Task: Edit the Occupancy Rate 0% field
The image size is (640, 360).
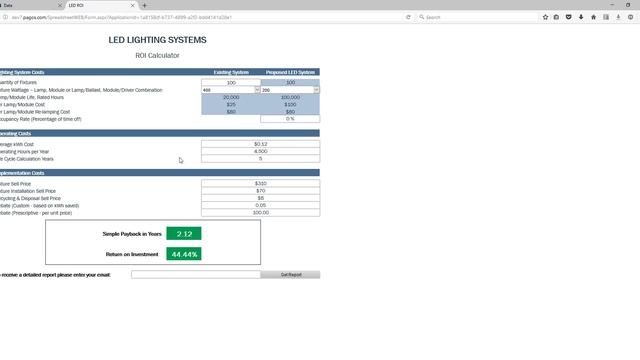Action: click(x=290, y=119)
